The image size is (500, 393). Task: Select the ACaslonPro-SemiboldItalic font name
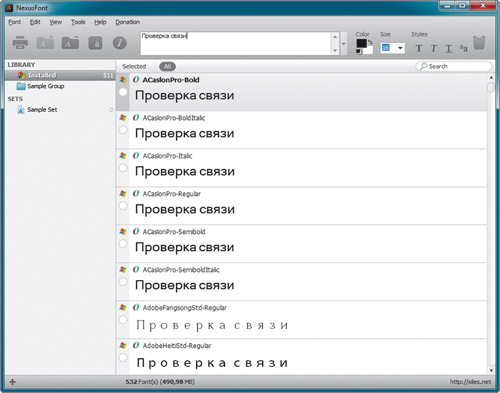coord(181,270)
